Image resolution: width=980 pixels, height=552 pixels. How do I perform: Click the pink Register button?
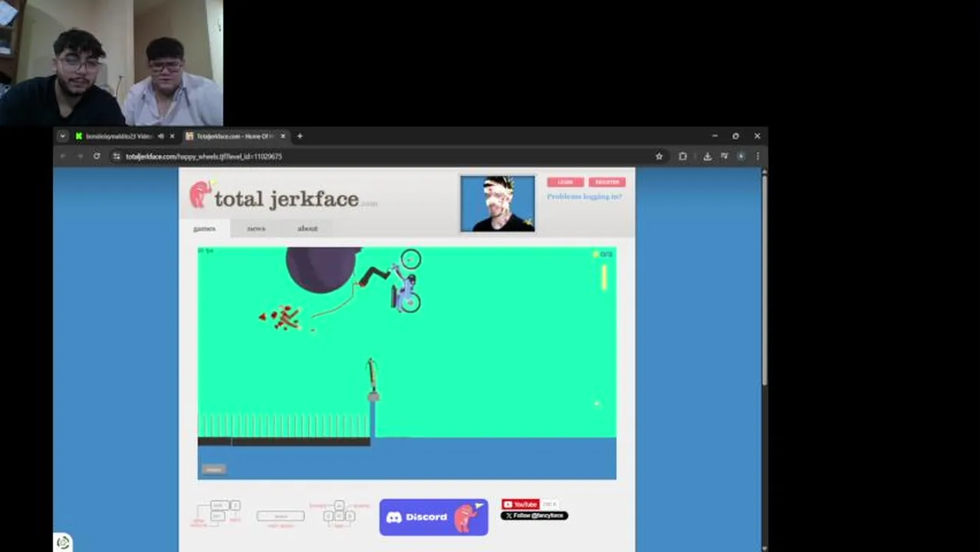click(607, 182)
